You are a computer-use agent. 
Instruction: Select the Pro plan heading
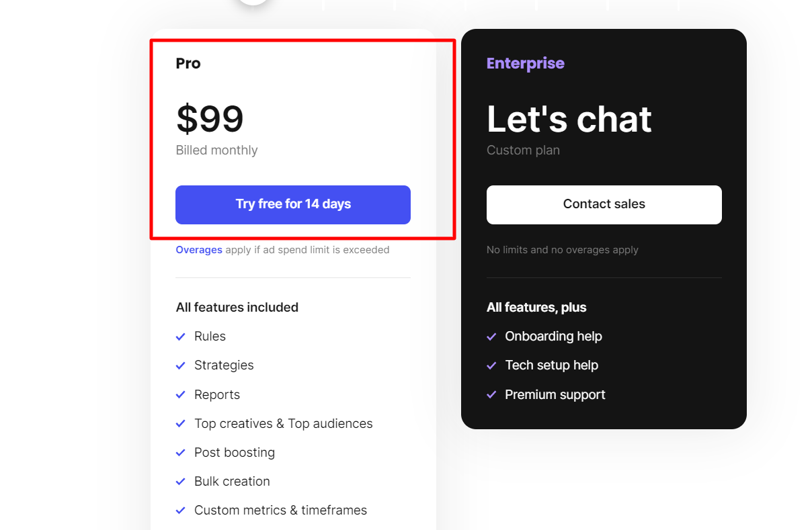pos(188,63)
